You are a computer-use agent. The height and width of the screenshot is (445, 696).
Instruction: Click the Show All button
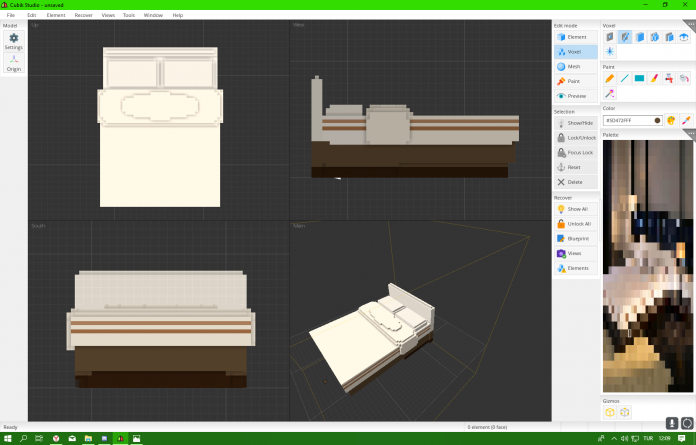(576, 209)
